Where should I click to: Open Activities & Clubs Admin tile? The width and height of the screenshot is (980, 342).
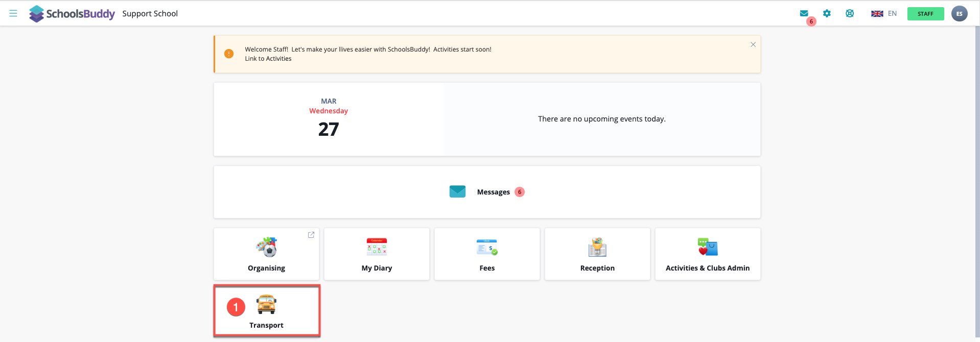(x=708, y=254)
